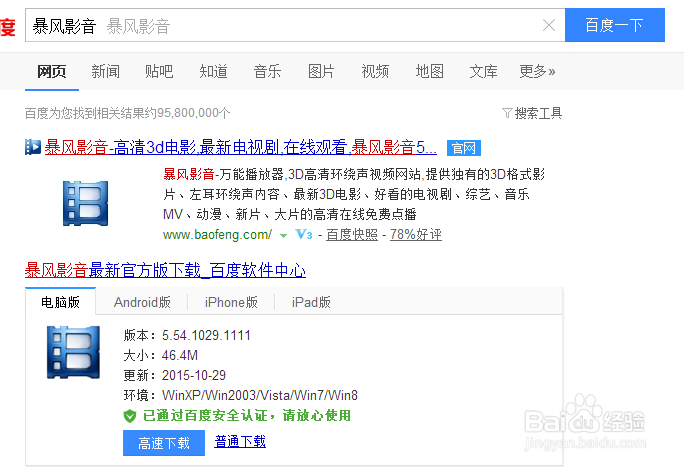684x467 pixels.
Task: Click the 普通下载 link
Action: pos(240,441)
